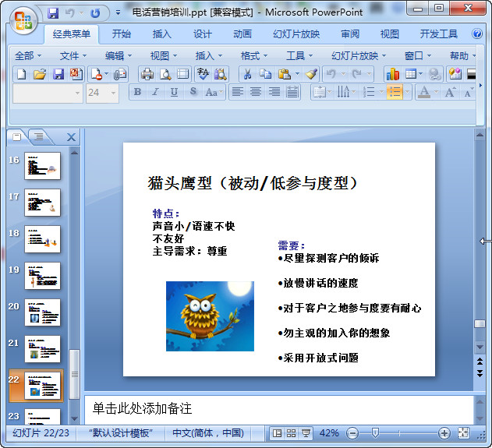Viewport: 492px width, 448px height.
Task: Switch to the 动画 ribbon tab
Action: click(242, 34)
